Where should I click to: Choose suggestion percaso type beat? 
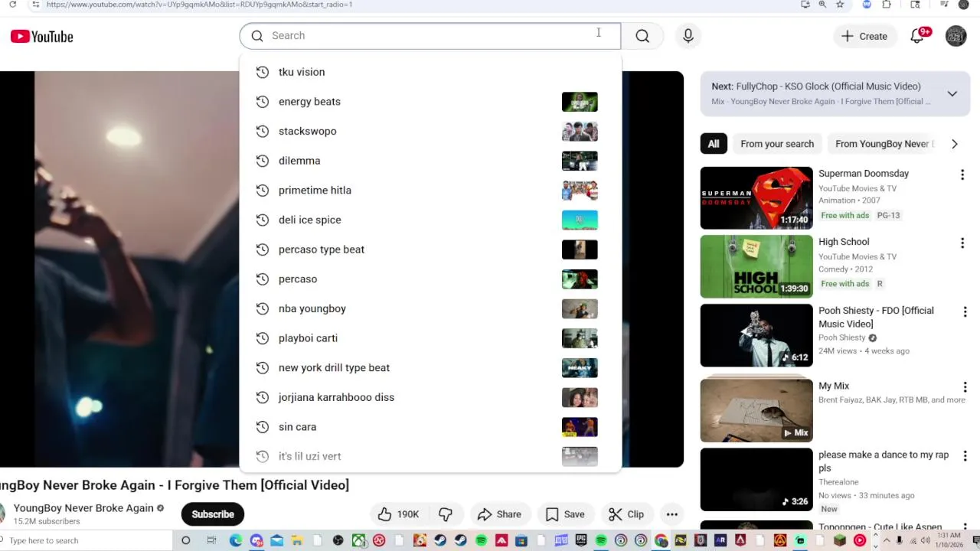430,249
